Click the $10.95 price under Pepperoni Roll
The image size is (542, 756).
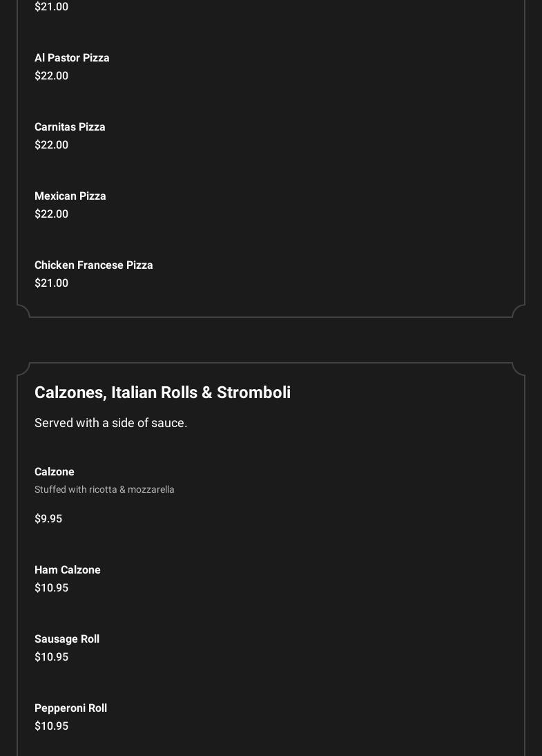(51, 726)
